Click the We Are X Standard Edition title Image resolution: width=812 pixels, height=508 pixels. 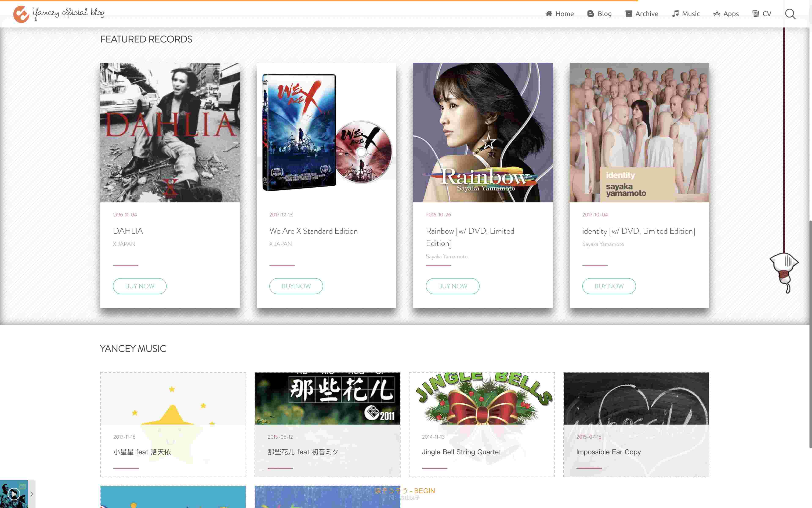(313, 231)
